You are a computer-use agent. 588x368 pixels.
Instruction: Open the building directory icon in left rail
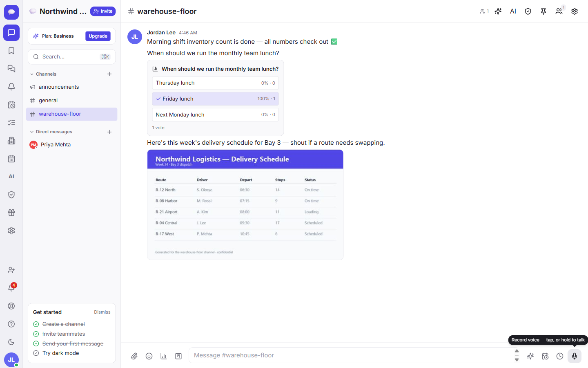pos(11,141)
